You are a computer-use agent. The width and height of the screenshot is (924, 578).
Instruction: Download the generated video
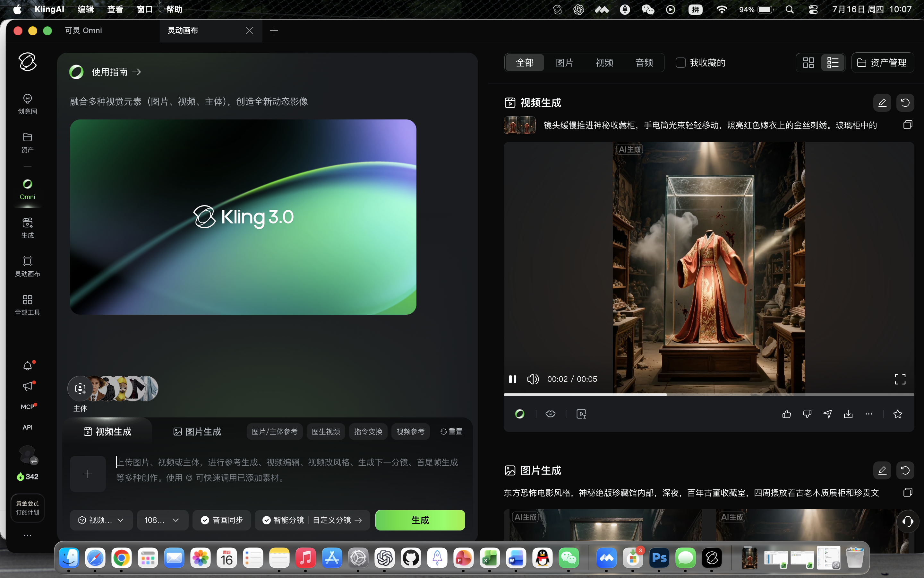click(848, 414)
